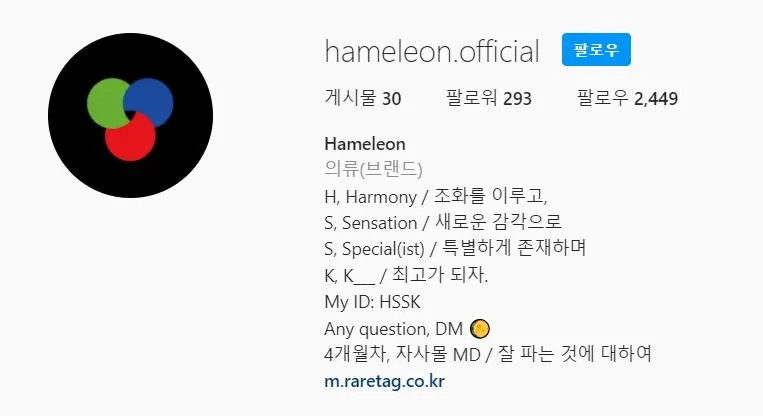763x416 pixels.
Task: Click the red circle in the logo
Action: point(130,138)
